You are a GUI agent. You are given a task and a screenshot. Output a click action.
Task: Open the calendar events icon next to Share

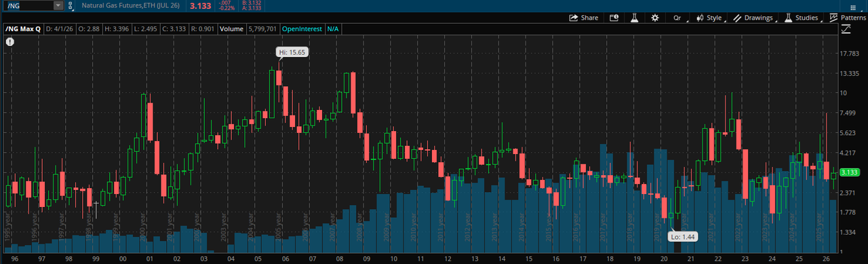point(614,18)
